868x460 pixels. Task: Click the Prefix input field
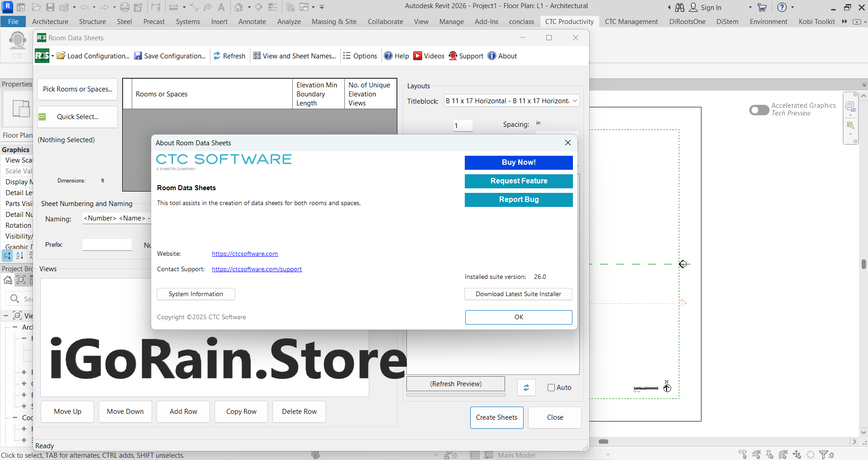click(107, 245)
